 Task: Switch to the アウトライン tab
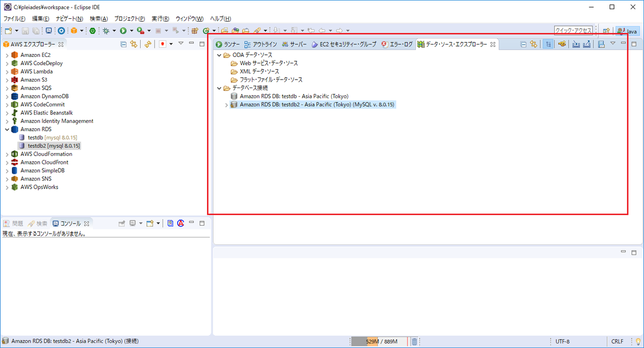(x=261, y=45)
